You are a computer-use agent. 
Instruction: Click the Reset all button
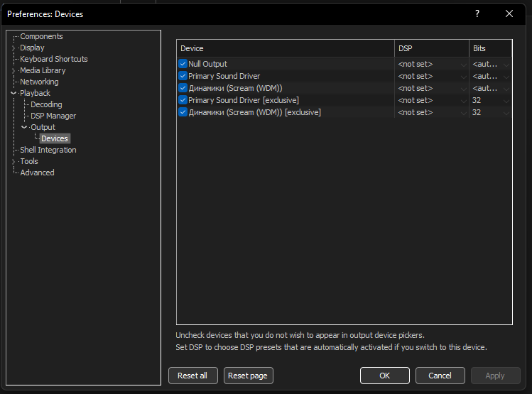pyautogui.click(x=192, y=376)
